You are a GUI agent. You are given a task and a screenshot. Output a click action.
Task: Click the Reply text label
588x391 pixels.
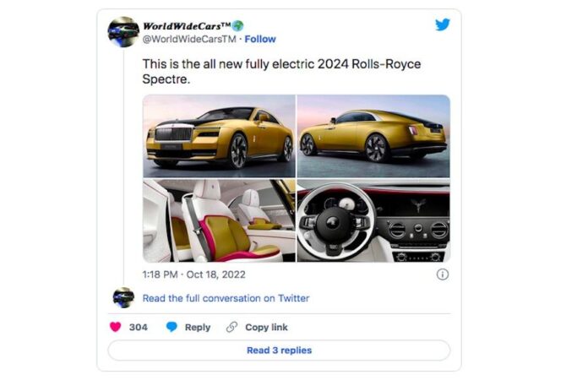(198, 327)
